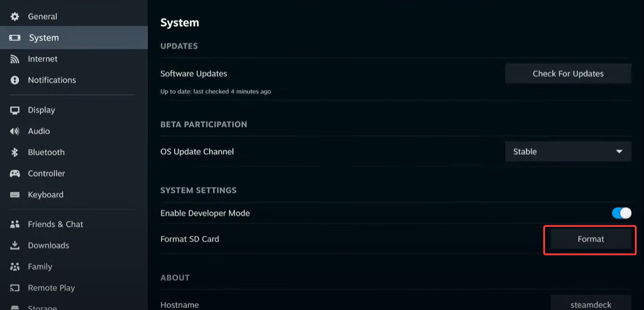Open Remote Play using its sidebar icon

(15, 288)
